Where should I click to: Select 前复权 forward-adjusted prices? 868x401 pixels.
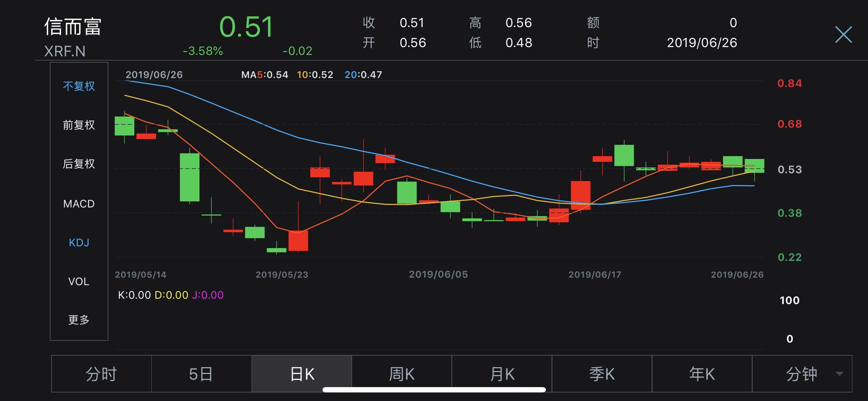coord(79,125)
